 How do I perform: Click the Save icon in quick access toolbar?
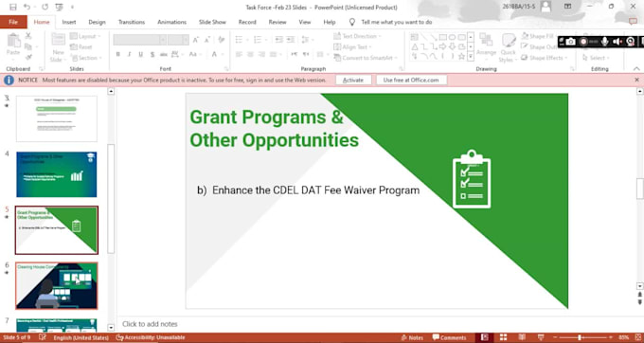click(12, 7)
